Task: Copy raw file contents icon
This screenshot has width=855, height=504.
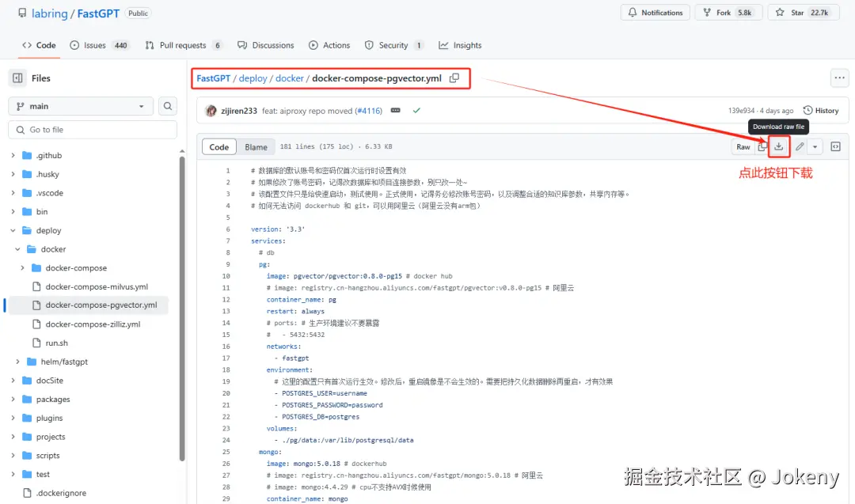Action: [x=762, y=146]
